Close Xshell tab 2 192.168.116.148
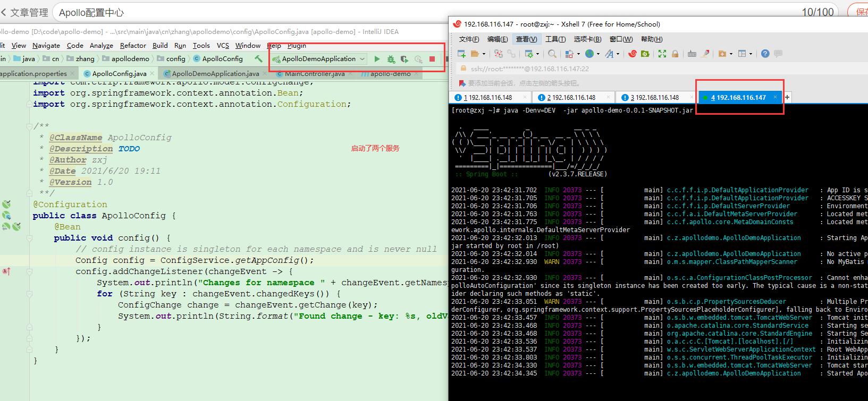 (x=609, y=97)
